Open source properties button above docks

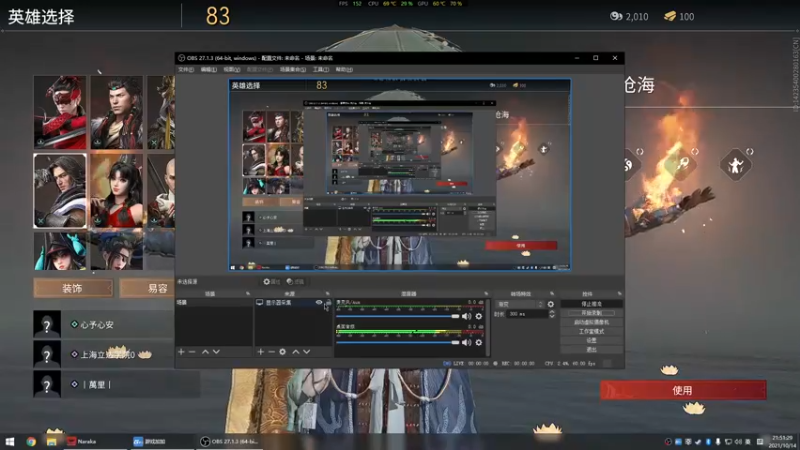[271, 282]
